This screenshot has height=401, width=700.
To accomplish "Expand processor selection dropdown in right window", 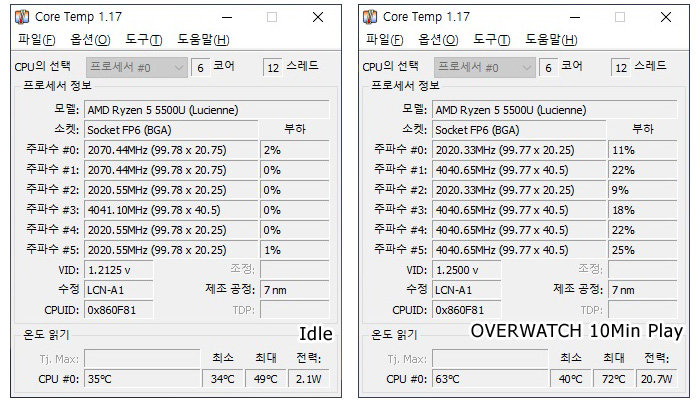I will (527, 67).
